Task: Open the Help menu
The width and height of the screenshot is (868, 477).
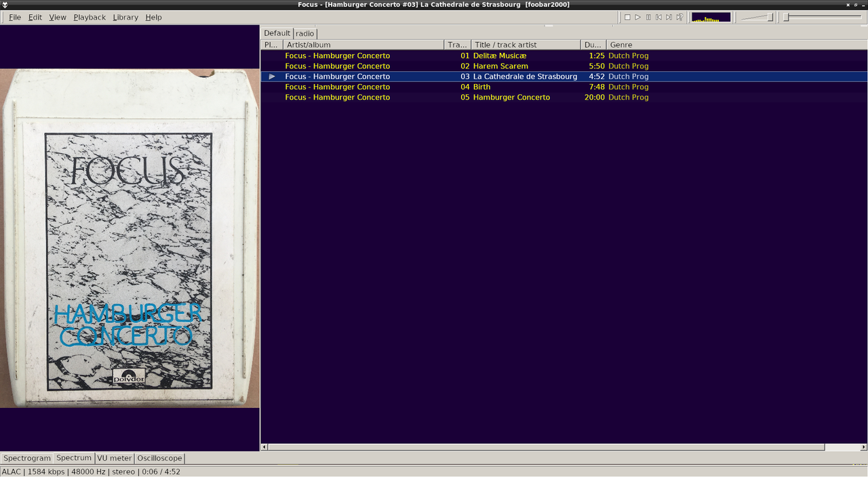Action: (x=154, y=17)
